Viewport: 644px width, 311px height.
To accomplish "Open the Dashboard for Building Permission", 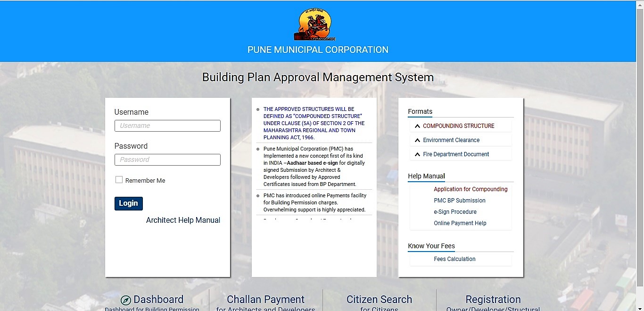I will [x=158, y=299].
